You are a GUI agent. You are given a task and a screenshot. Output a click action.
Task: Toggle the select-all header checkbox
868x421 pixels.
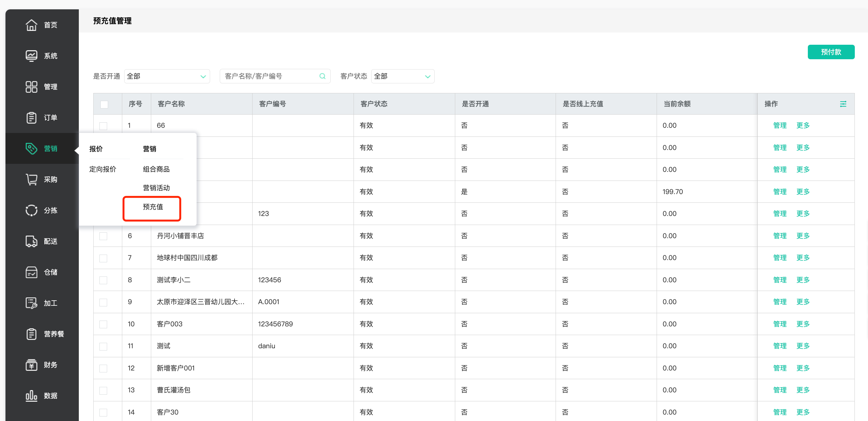pyautogui.click(x=104, y=104)
